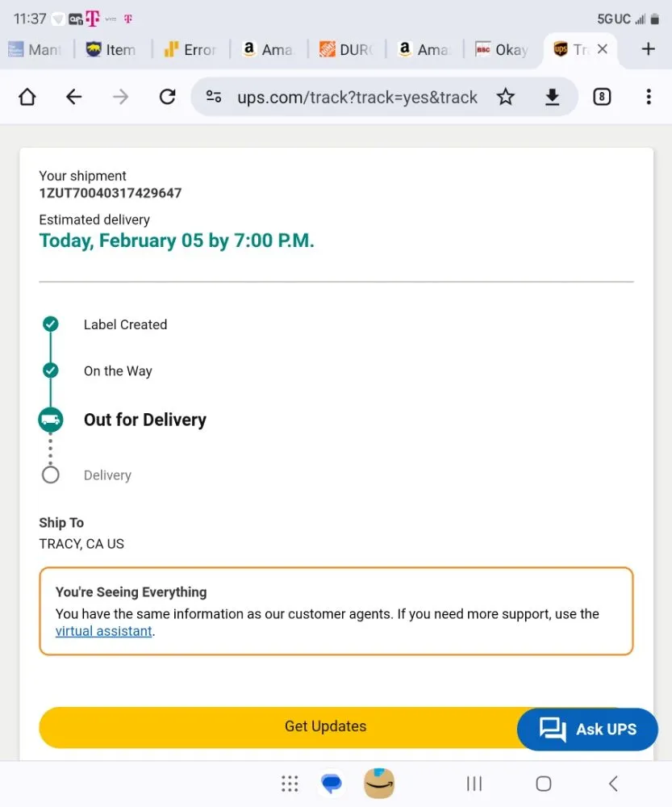The image size is (672, 807).
Task: Open the virtual assistant link
Action: click(x=104, y=631)
